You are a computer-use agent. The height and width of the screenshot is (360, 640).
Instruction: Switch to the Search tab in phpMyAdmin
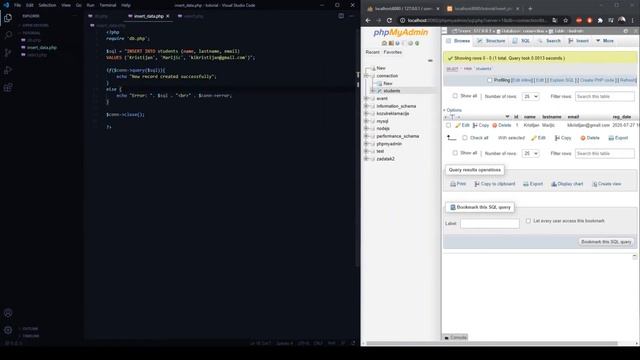[549, 41]
